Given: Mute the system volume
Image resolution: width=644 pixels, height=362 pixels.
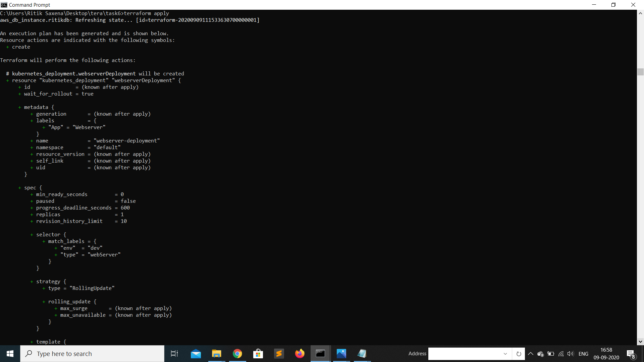Looking at the screenshot, I should pyautogui.click(x=571, y=354).
